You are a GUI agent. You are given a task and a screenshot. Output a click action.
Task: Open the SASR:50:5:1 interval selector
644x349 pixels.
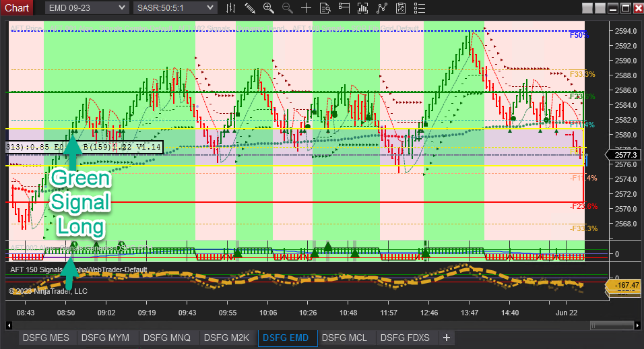click(x=175, y=8)
